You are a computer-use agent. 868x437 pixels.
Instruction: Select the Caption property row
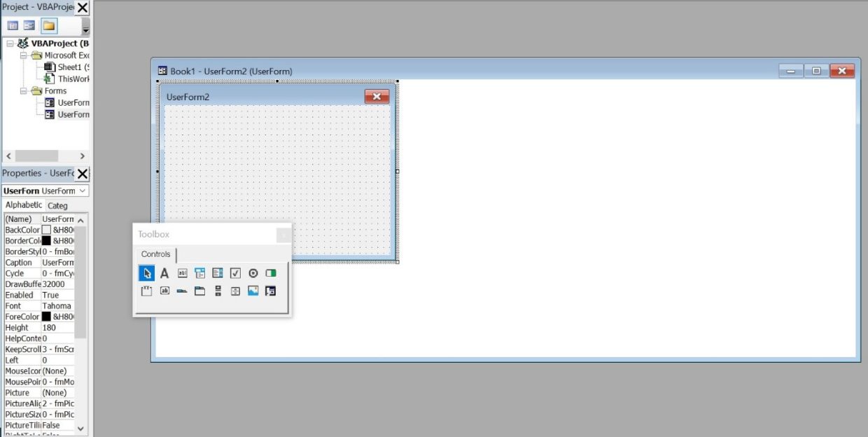39,263
